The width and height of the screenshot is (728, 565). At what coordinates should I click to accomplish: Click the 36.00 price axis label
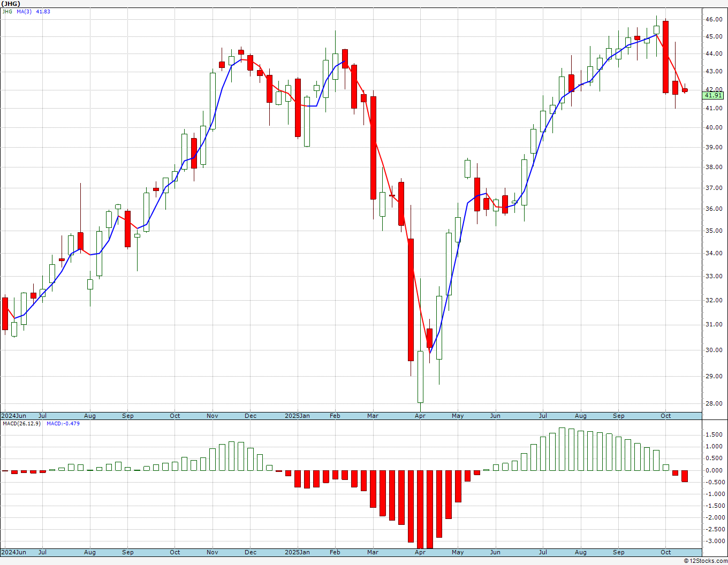[x=714, y=209]
